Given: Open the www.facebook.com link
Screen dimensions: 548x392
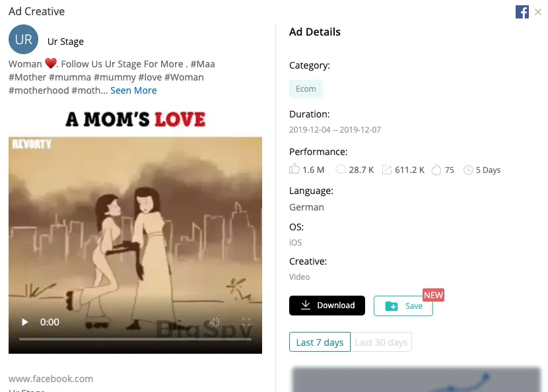Looking at the screenshot, I should click(51, 379).
